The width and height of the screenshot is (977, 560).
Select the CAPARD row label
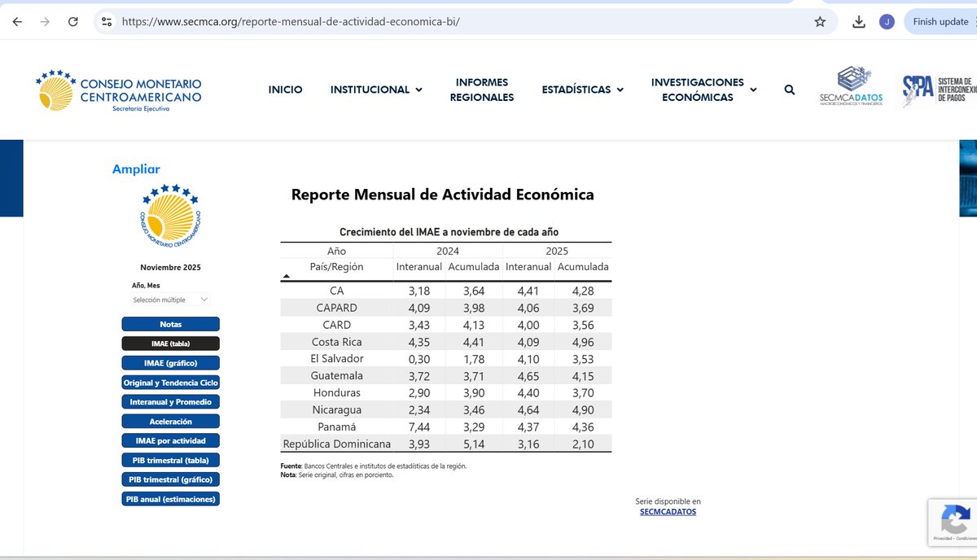click(336, 308)
